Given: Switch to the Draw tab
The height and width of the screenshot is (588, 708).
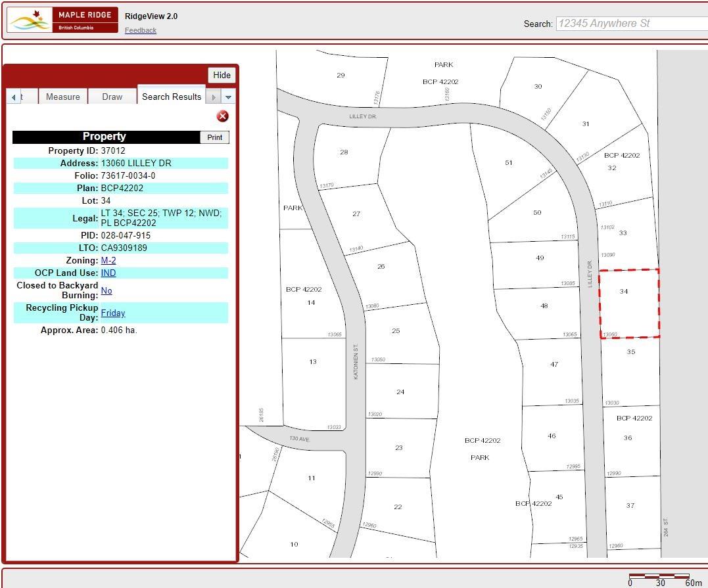Looking at the screenshot, I should tap(112, 97).
